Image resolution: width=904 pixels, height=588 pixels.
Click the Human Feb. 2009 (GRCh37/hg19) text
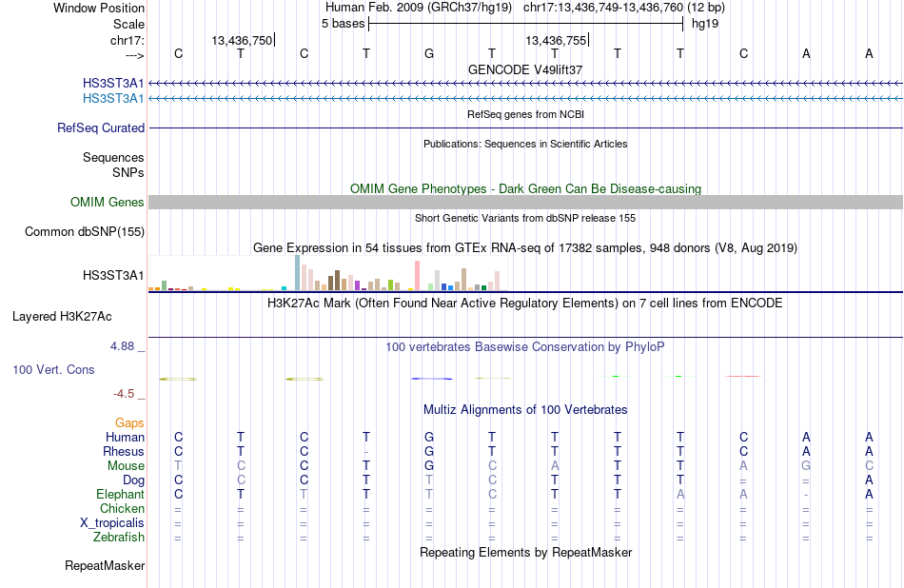coord(419,8)
